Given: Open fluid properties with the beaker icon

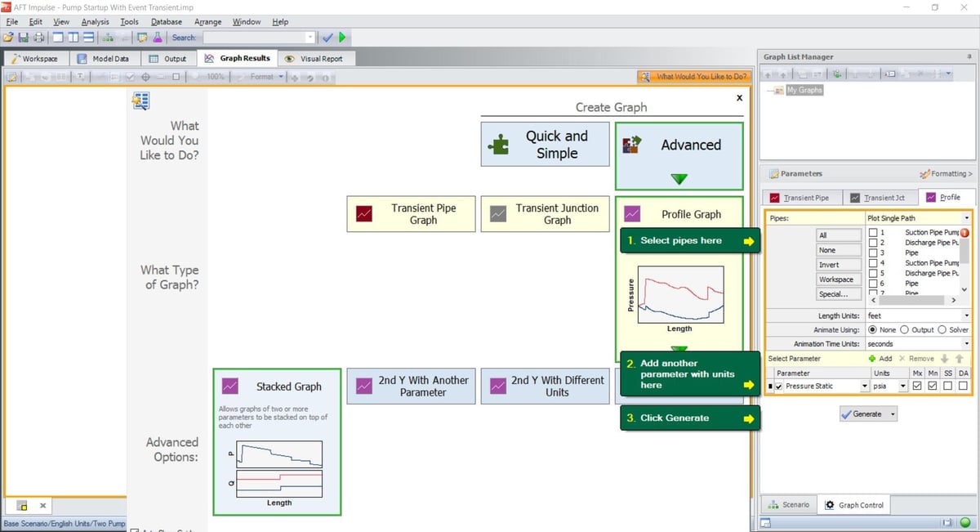Looking at the screenshot, I should [158, 37].
